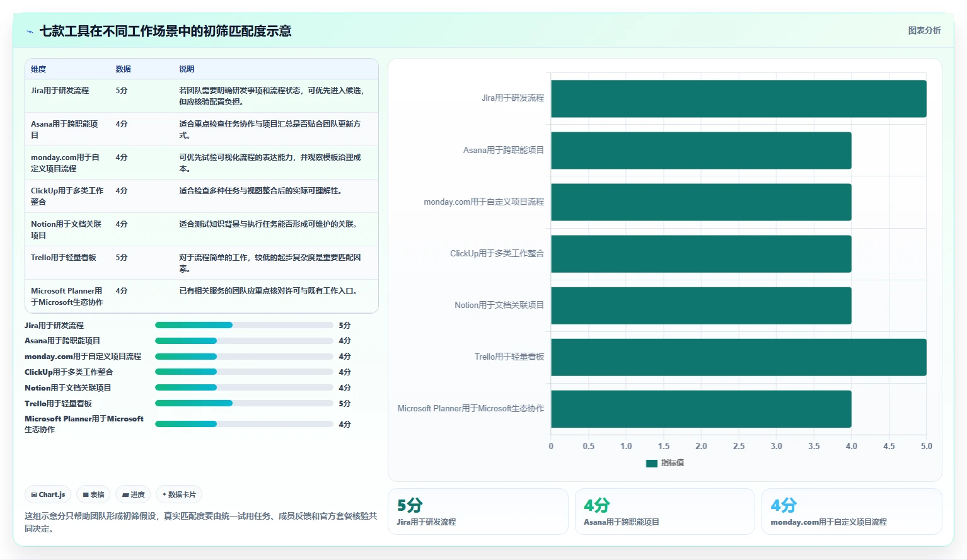967x560 pixels.
Task: Click the monday.com用于自定义项目流程 table cell
Action: pyautogui.click(x=67, y=163)
